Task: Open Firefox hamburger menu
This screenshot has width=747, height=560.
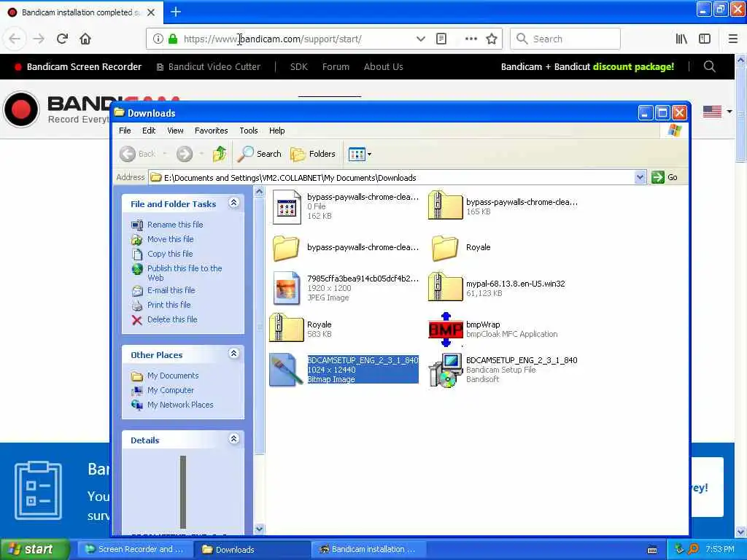Action: [x=733, y=39]
